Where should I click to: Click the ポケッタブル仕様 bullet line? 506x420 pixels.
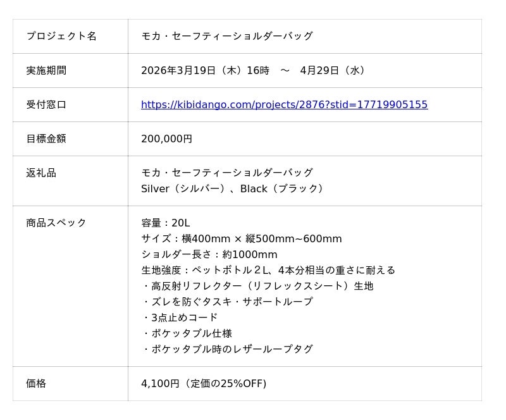(187, 333)
